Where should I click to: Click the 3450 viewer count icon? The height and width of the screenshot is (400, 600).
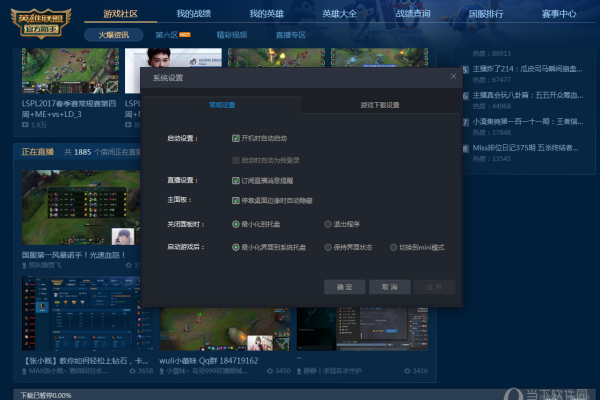(270, 371)
